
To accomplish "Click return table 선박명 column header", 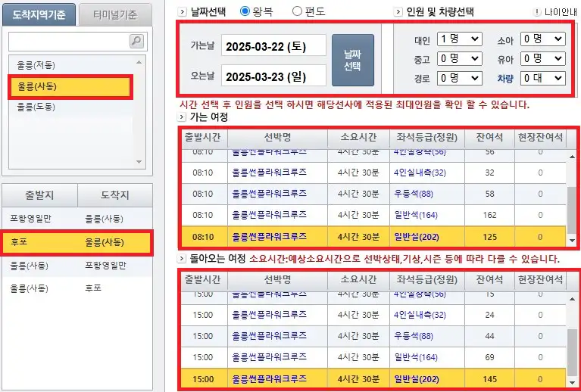I will (277, 280).
